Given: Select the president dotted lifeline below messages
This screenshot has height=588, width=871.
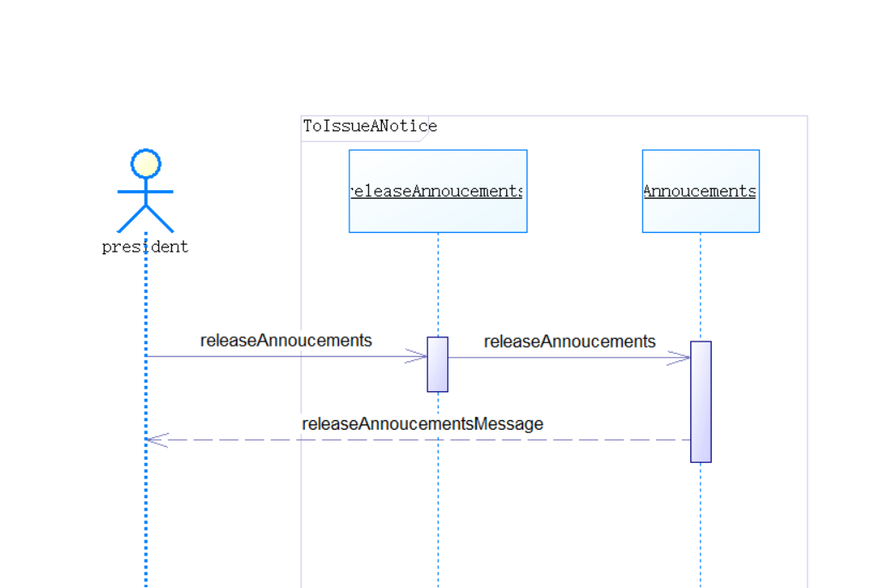Looking at the screenshot, I should pos(146,522).
